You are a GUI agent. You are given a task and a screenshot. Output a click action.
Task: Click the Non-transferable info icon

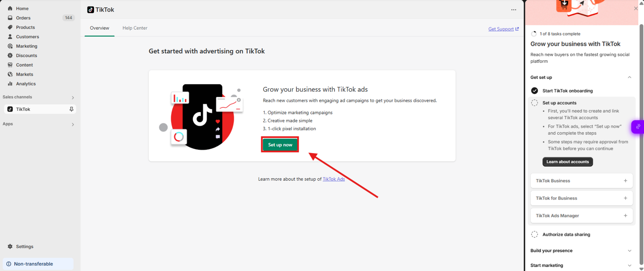[9, 264]
